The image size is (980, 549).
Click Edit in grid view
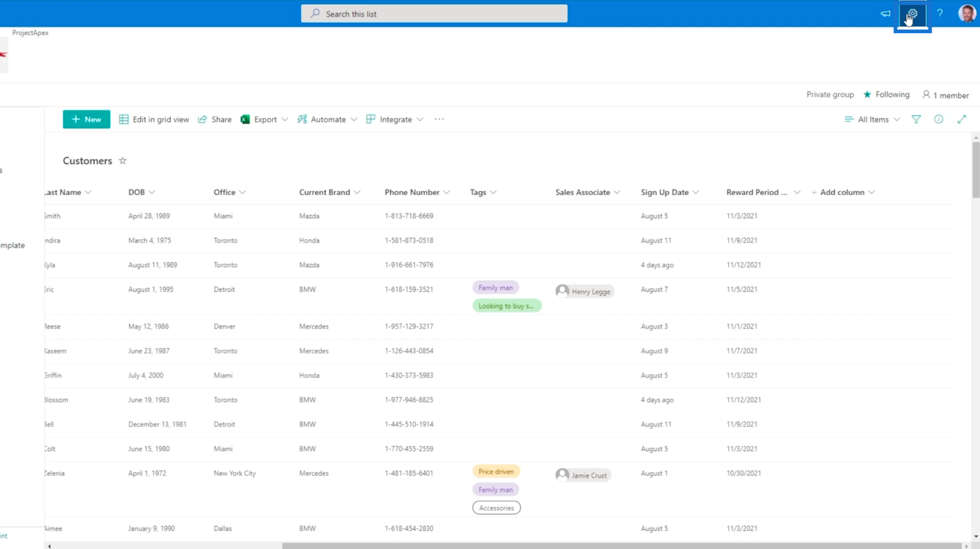(154, 119)
